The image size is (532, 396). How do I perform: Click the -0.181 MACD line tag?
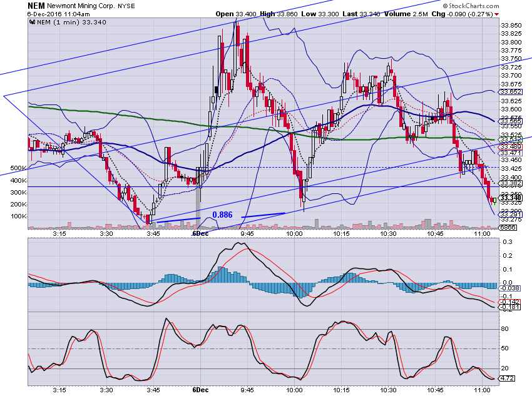point(510,307)
